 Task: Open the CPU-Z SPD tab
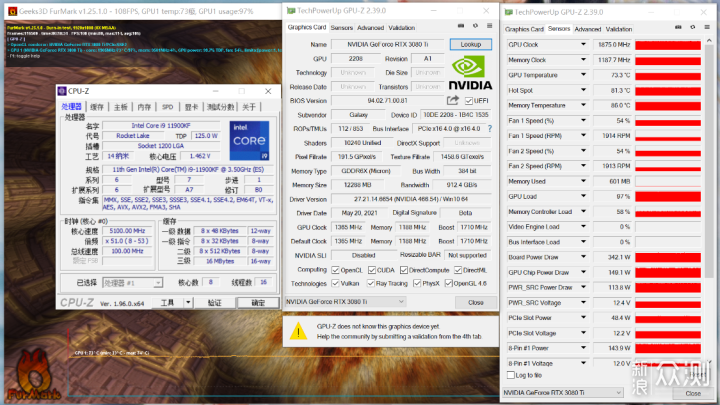coord(168,107)
